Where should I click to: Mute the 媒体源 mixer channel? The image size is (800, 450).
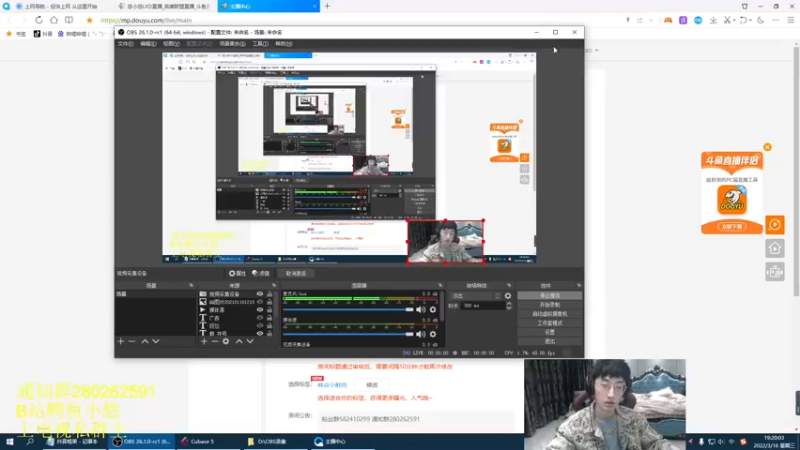coord(420,334)
